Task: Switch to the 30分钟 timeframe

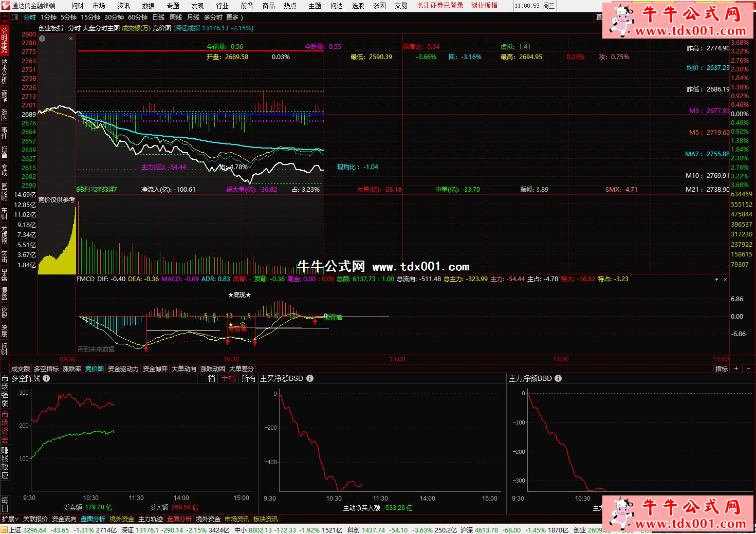Action: (x=114, y=17)
